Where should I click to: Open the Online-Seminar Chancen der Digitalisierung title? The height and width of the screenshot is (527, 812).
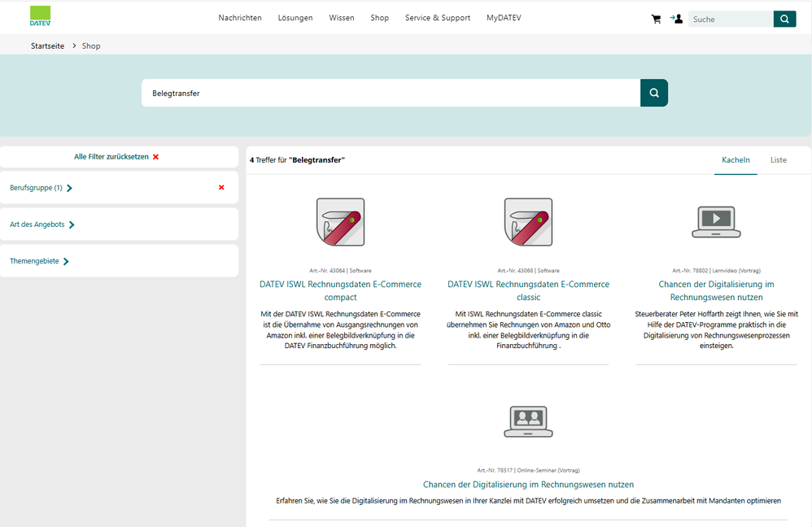528,485
